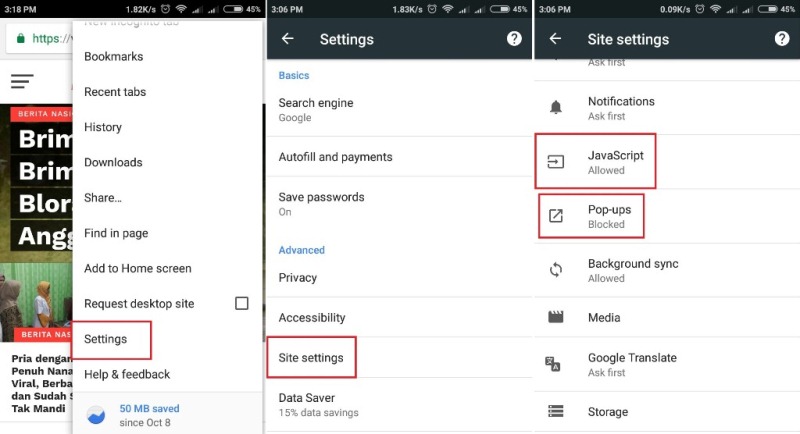Open Storage site setting

[x=667, y=412]
